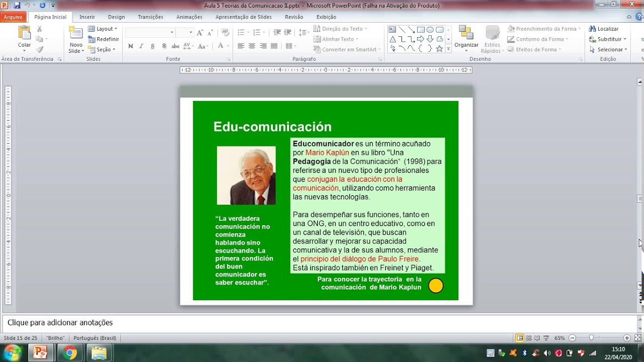Click the Colar paste icon
Image resolution: width=644 pixels, height=362 pixels.
pyautogui.click(x=24, y=33)
